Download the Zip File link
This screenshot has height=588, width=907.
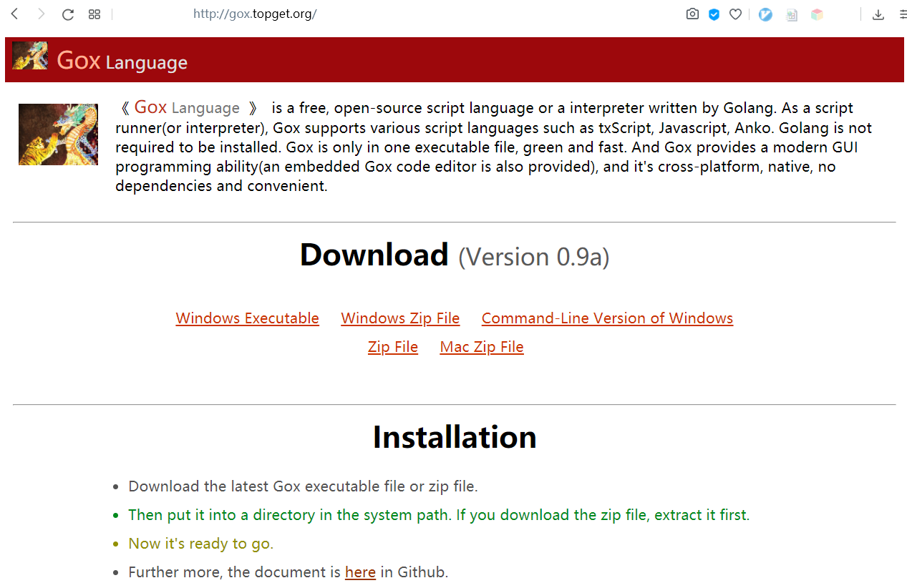[393, 347]
